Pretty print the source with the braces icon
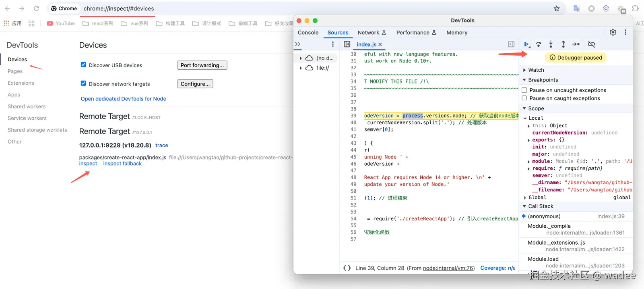 click(x=347, y=268)
